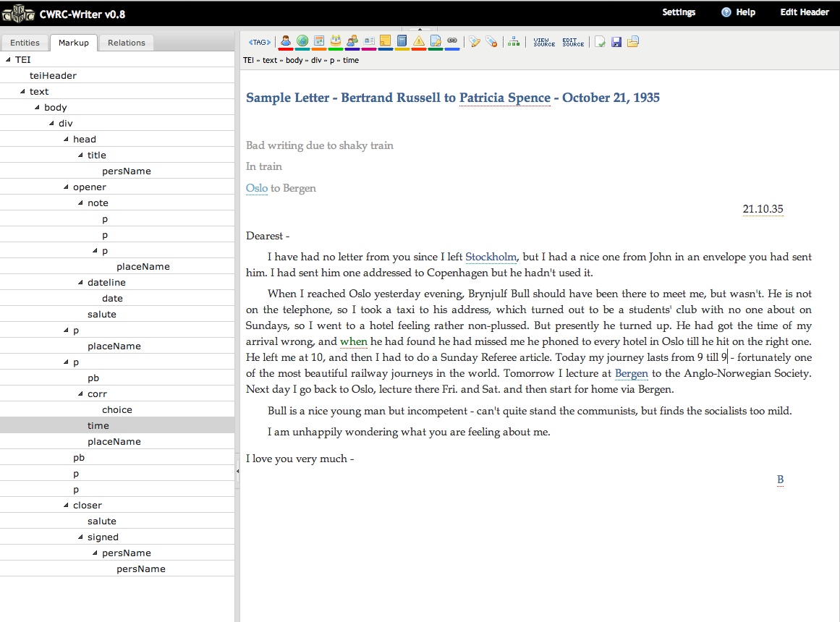The image size is (840, 622).
Task: Click the View Source button
Action: coord(544,43)
